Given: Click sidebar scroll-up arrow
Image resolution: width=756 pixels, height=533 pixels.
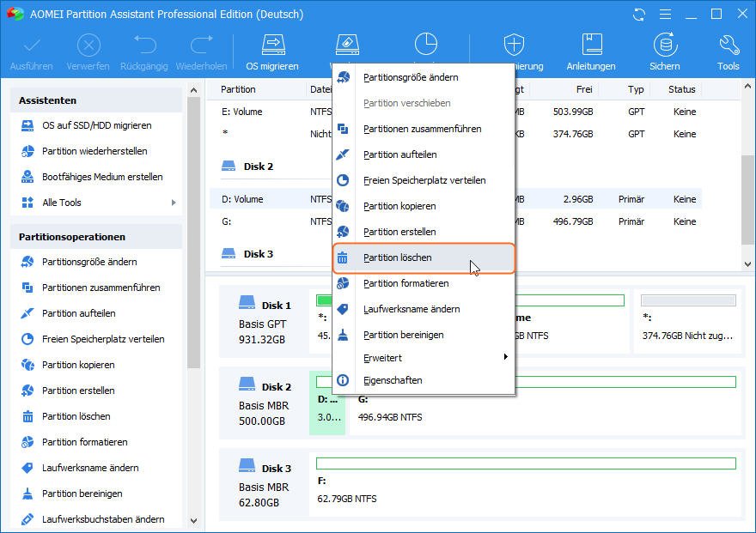Looking at the screenshot, I should (x=194, y=90).
